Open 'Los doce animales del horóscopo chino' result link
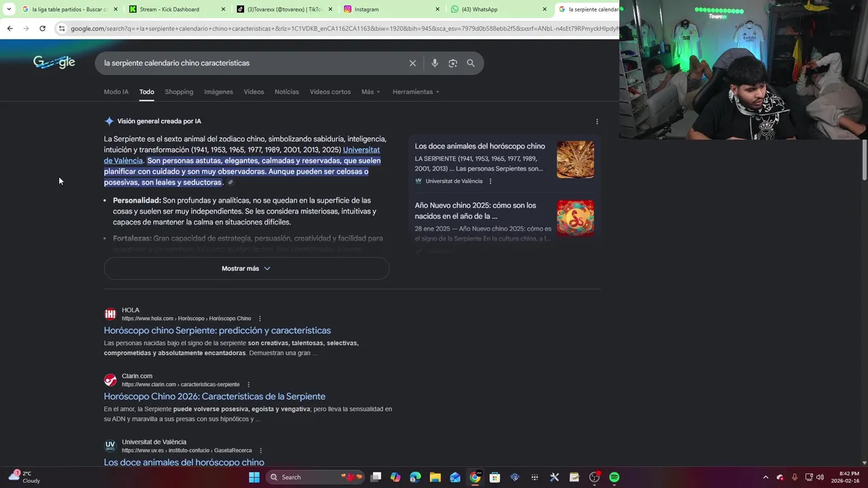This screenshot has width=868, height=488. (184, 462)
